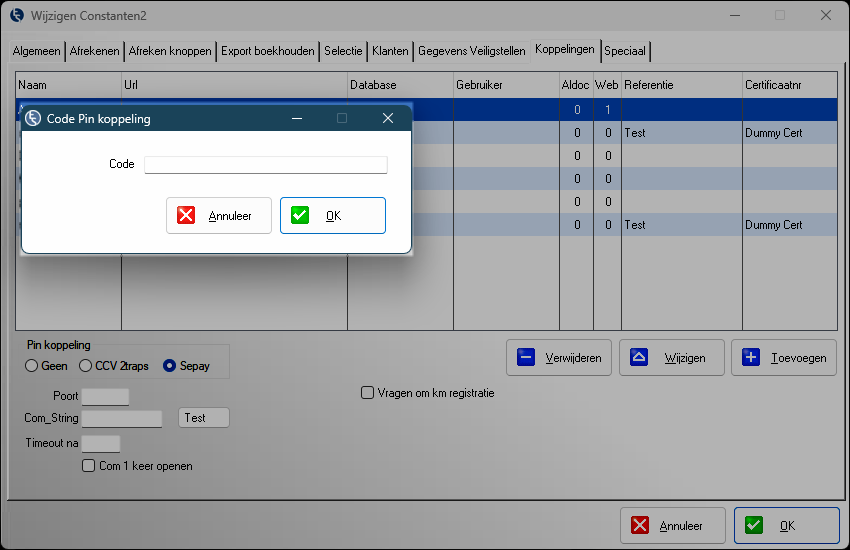Click the triangle icon on Wijzigen button
Image resolution: width=850 pixels, height=550 pixels.
[639, 357]
